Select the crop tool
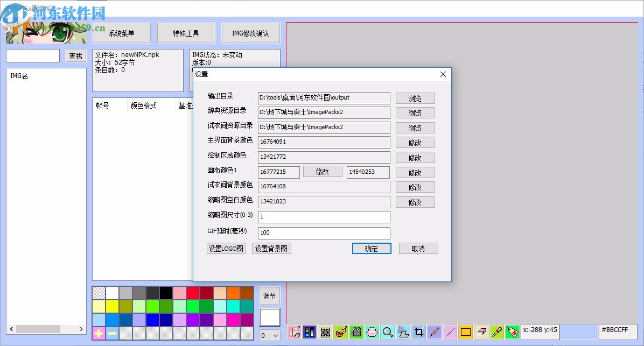Screen dimensions: 644x346 click(x=419, y=332)
